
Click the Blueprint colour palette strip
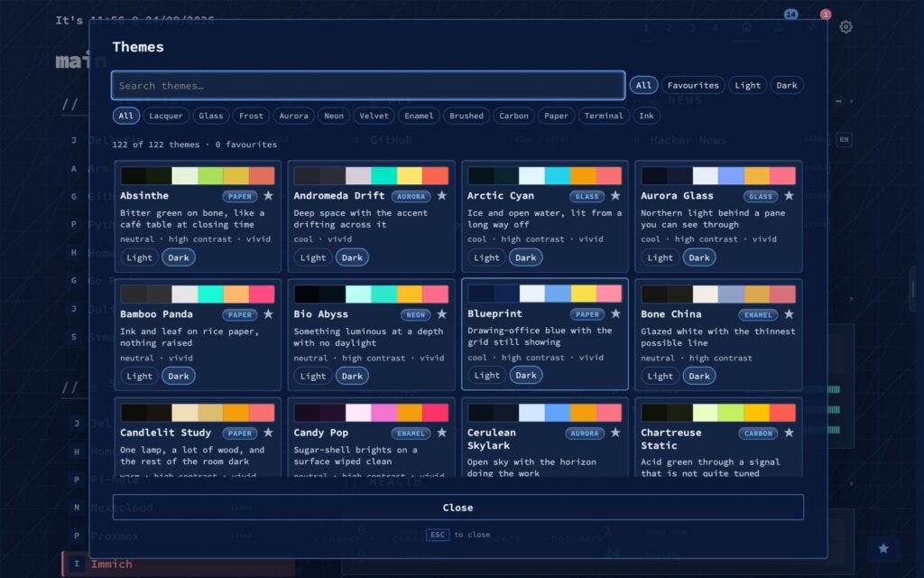pyautogui.click(x=544, y=294)
